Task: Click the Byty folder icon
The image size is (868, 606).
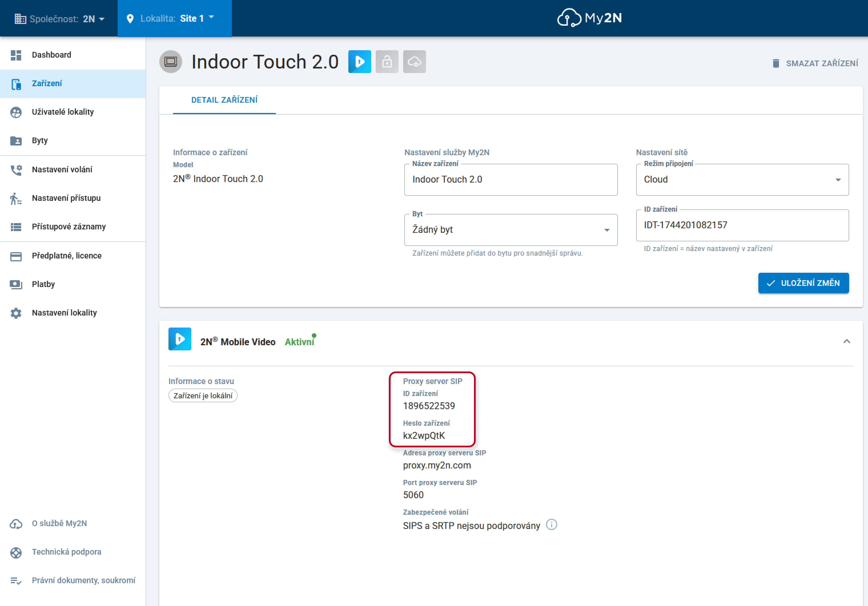Action: pos(16,141)
